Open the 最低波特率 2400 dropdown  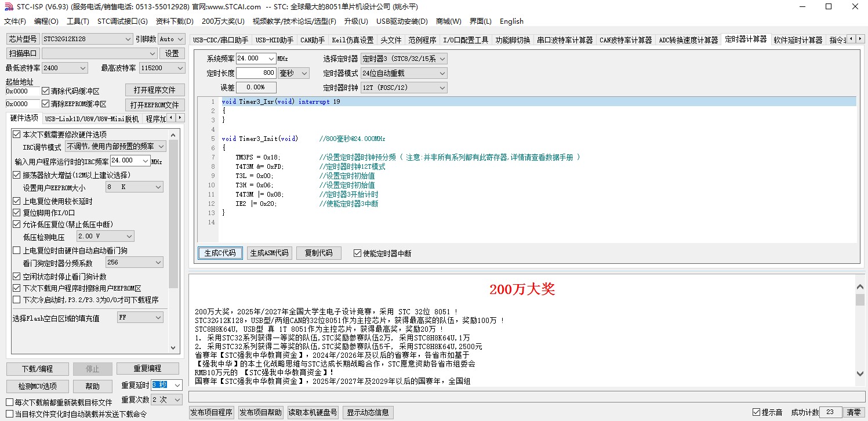click(x=64, y=68)
